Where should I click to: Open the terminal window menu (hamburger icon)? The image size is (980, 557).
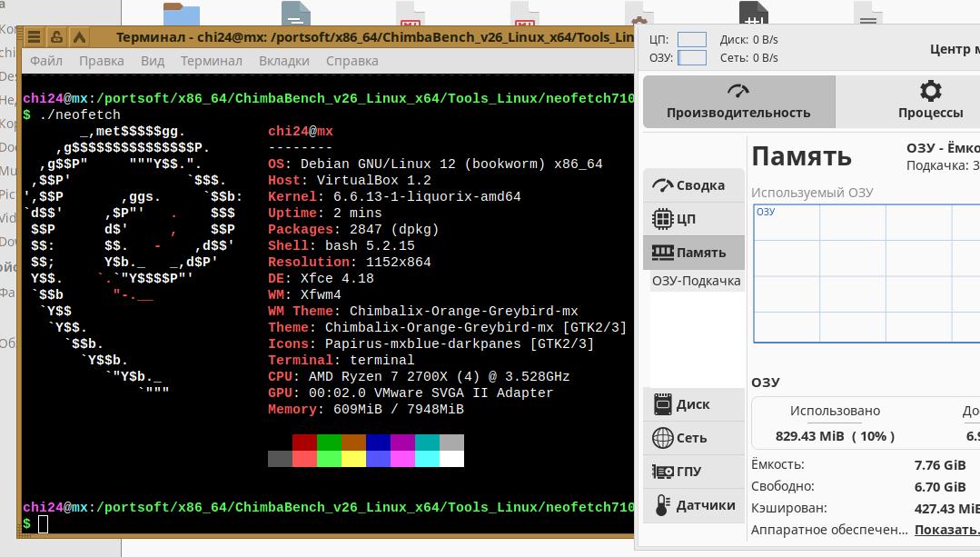click(34, 37)
